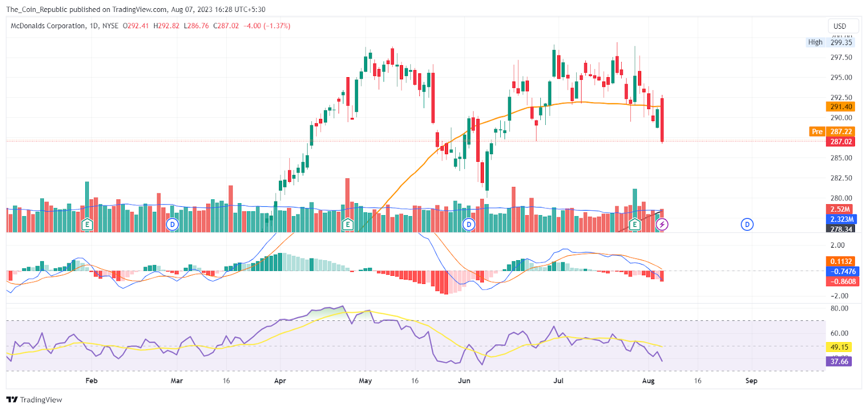This screenshot has width=868, height=410.
Task: Click the orange 291.40 moving average label
Action: point(841,107)
